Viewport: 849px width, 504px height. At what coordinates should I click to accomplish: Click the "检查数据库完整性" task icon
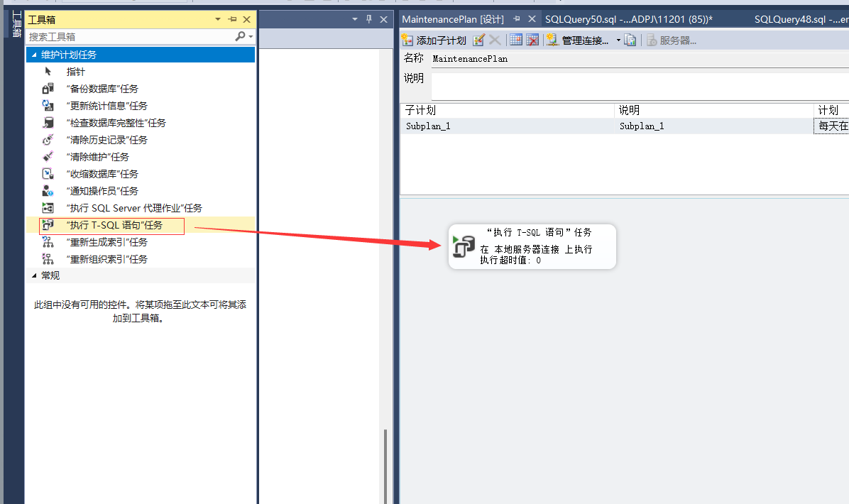48,123
